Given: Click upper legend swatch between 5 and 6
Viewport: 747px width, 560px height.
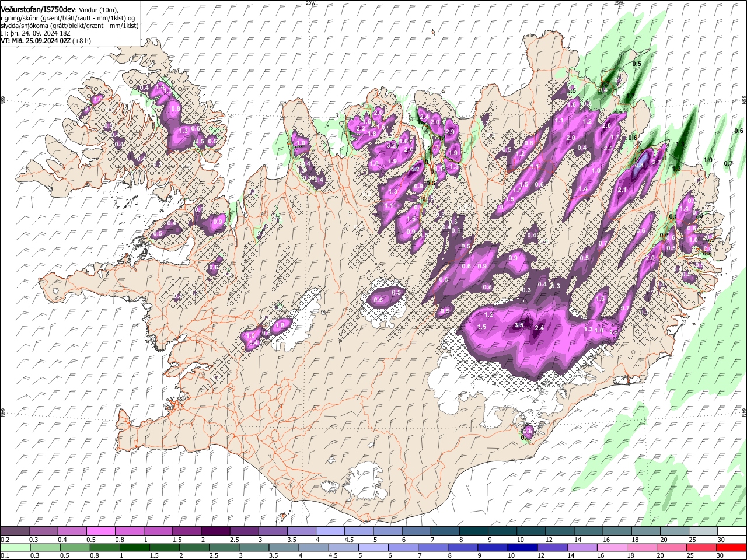Looking at the screenshot, I should tap(387, 531).
